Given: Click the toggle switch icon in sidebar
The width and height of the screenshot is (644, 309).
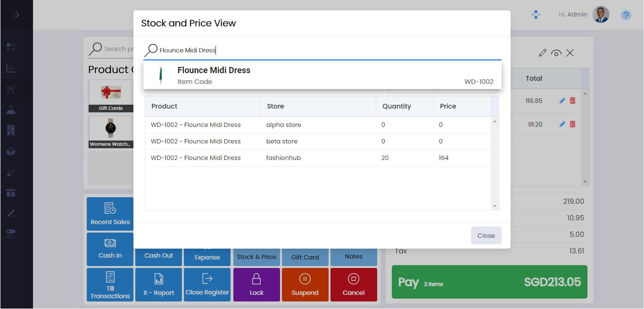Looking at the screenshot, I should (x=11, y=234).
